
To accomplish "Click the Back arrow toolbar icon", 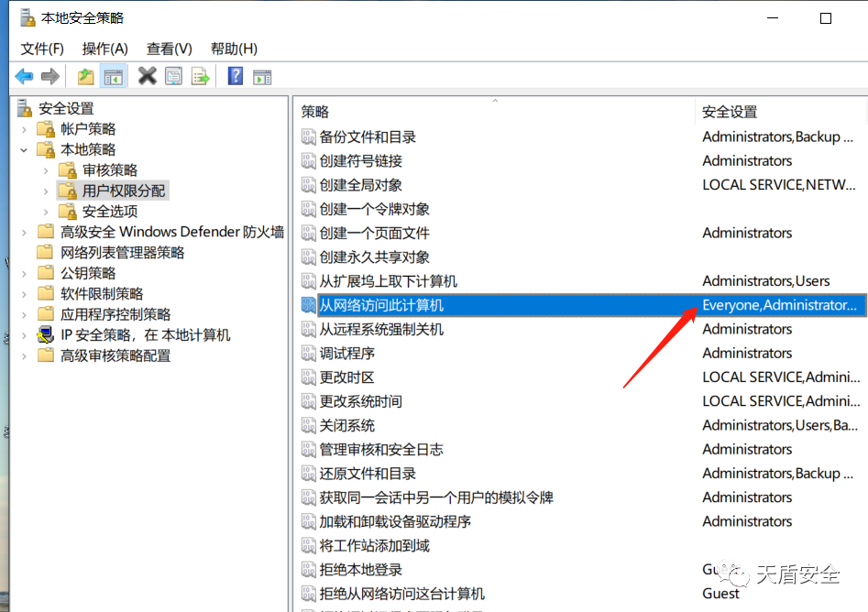I will point(24,77).
